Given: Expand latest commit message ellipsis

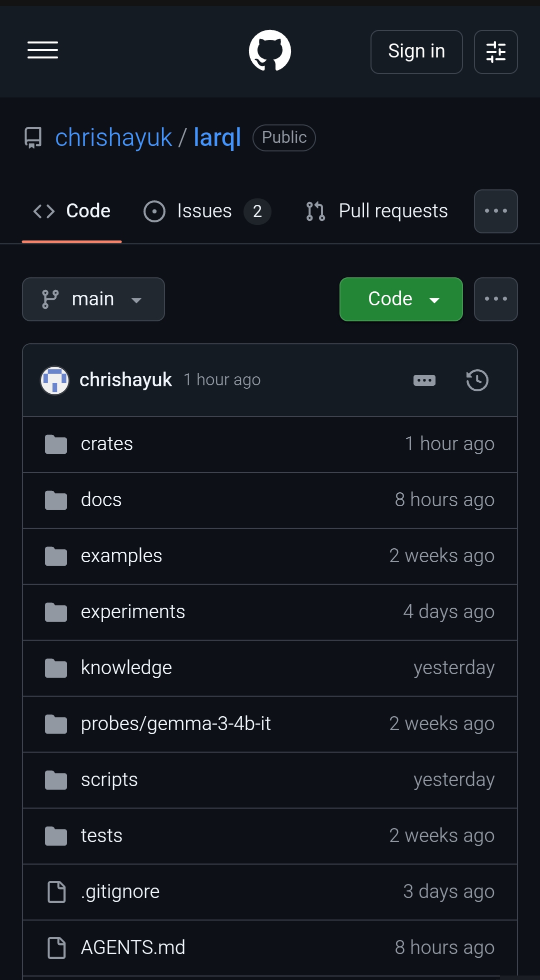Looking at the screenshot, I should click(424, 380).
